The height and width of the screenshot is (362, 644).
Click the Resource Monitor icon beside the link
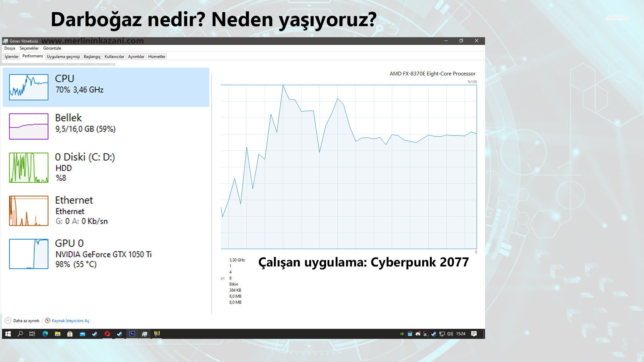pyautogui.click(x=48, y=320)
